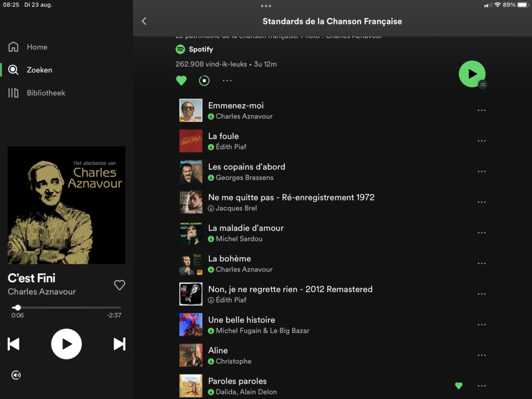Like the current song C'est Fini

pyautogui.click(x=119, y=285)
